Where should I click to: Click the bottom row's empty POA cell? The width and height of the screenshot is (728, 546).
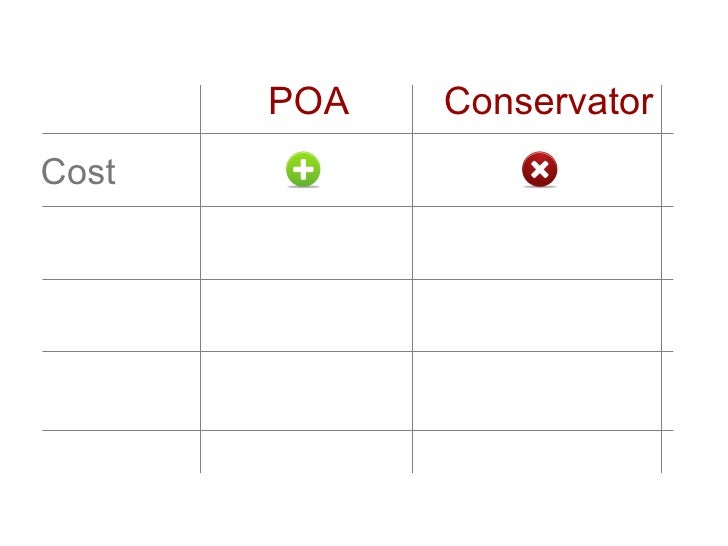pyautogui.click(x=306, y=452)
